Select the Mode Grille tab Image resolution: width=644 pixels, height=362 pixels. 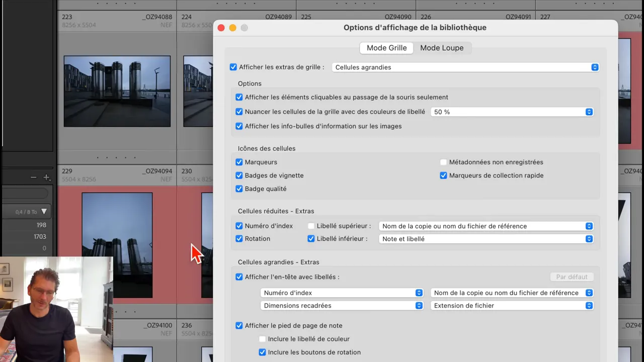386,48
